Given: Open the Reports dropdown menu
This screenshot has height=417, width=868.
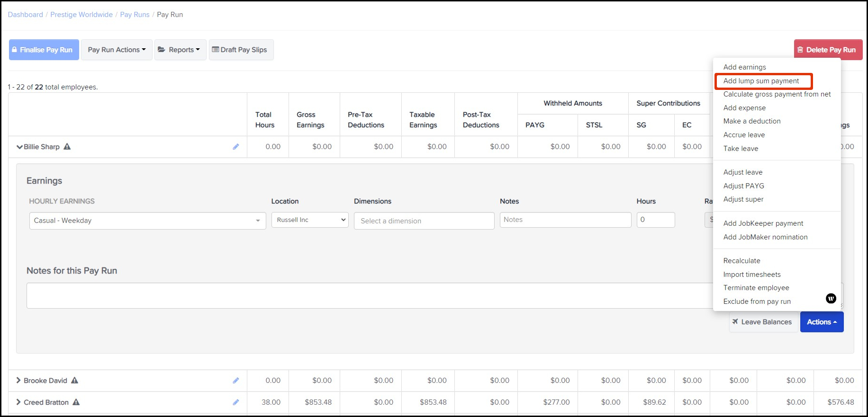Looking at the screenshot, I should point(180,50).
